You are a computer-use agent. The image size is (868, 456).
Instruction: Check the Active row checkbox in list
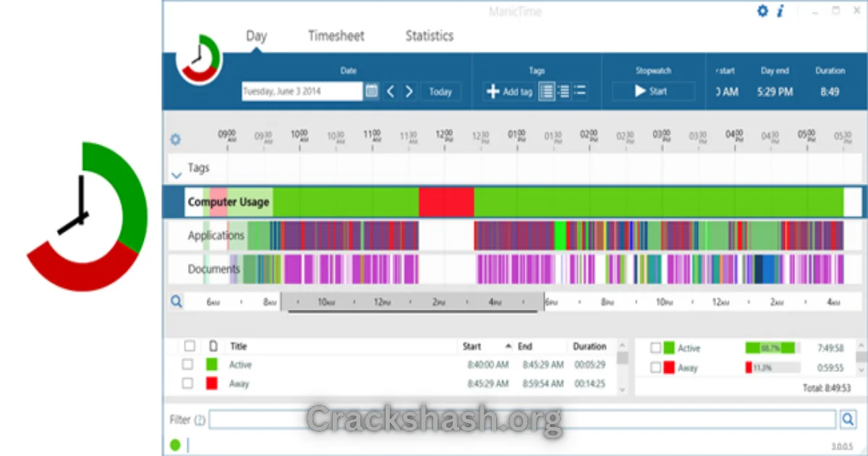pyautogui.click(x=187, y=364)
